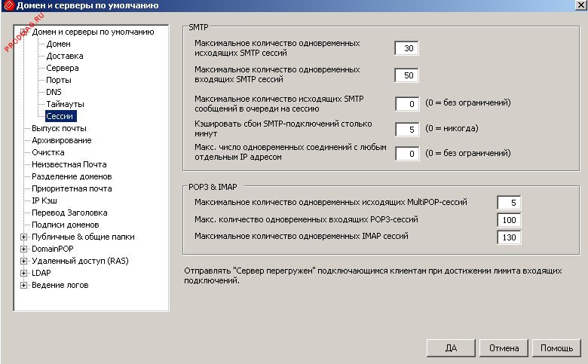Click the app icon in the title bar
Screen dimensions: 588x364
click(x=7, y=7)
